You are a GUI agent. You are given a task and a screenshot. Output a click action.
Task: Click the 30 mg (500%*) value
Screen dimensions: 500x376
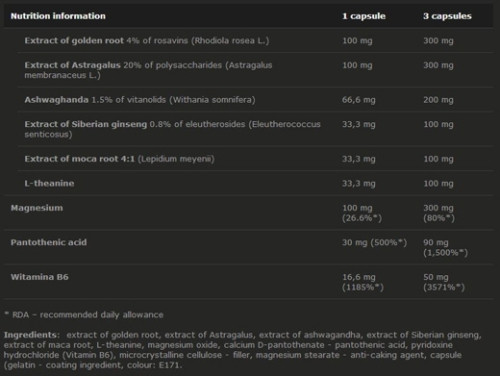coord(374,242)
